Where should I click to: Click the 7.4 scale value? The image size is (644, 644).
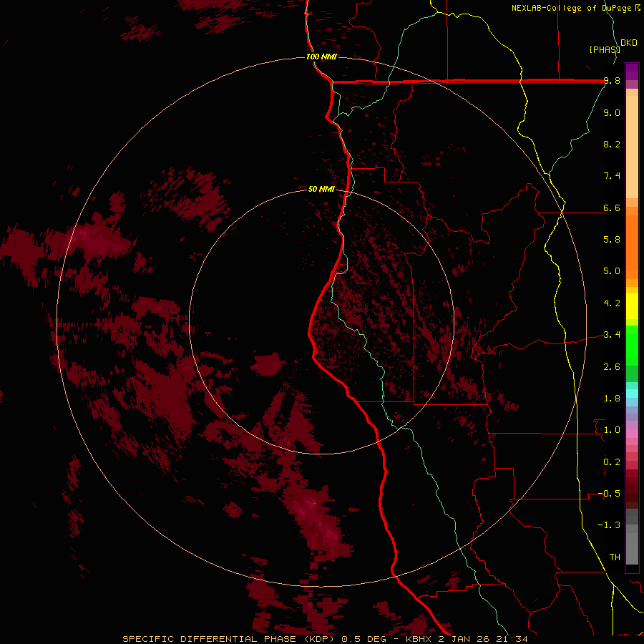612,176
